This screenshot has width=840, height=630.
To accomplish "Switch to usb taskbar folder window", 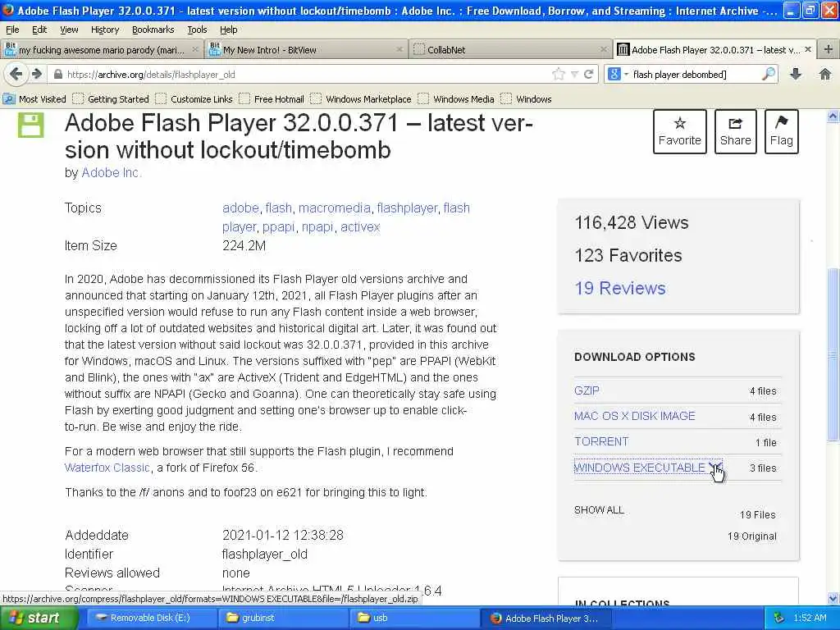I will [x=416, y=619].
